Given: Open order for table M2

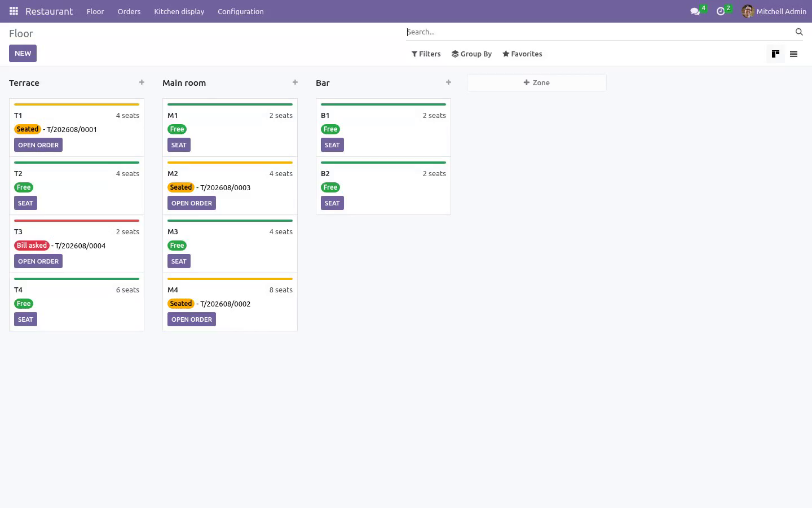Looking at the screenshot, I should (192, 203).
